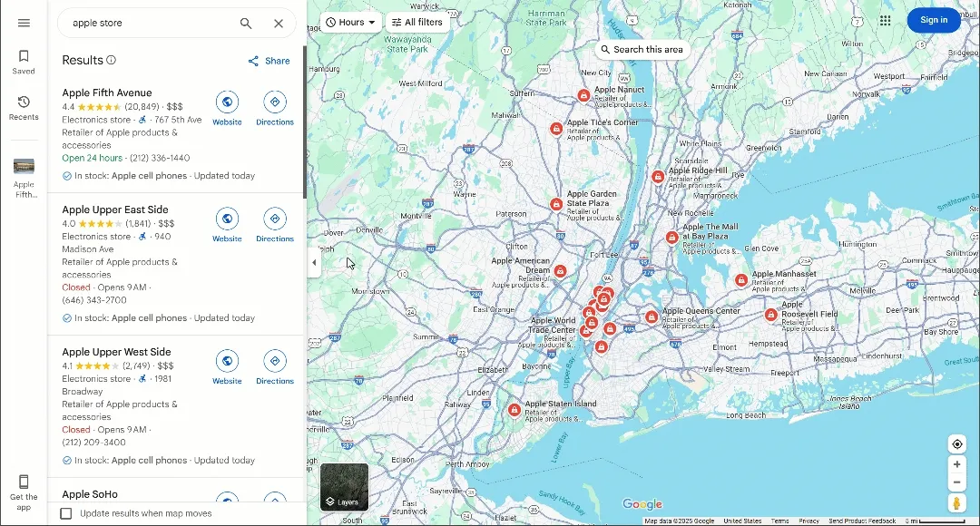Click the Sign in button
Image resolution: width=980 pixels, height=526 pixels.
pos(934,20)
